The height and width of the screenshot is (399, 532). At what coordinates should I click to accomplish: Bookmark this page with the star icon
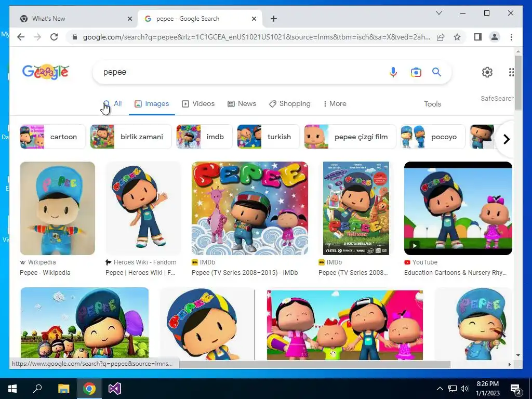pyautogui.click(x=457, y=37)
